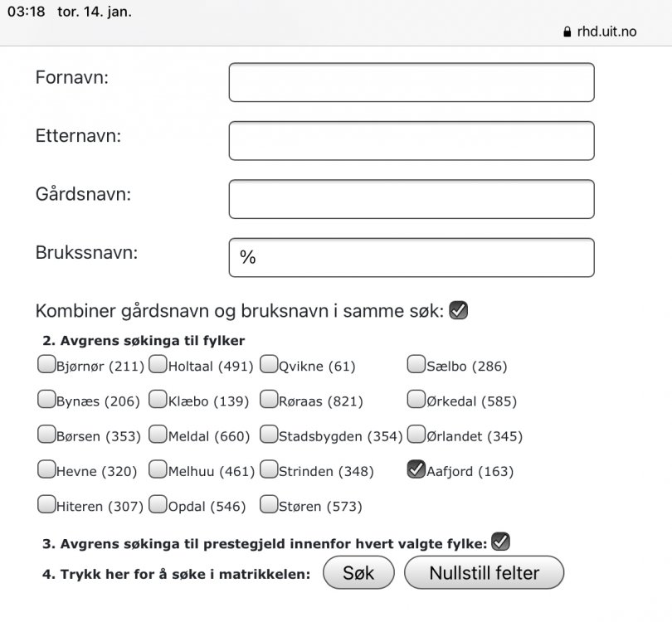Check the Ørkedal (585) option
The width and height of the screenshot is (672, 622).
click(416, 400)
